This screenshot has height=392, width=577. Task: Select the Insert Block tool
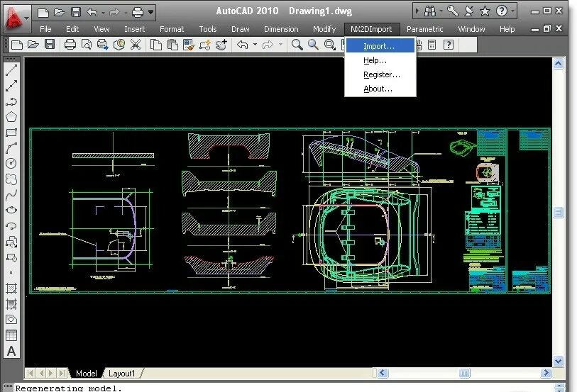coord(11,242)
